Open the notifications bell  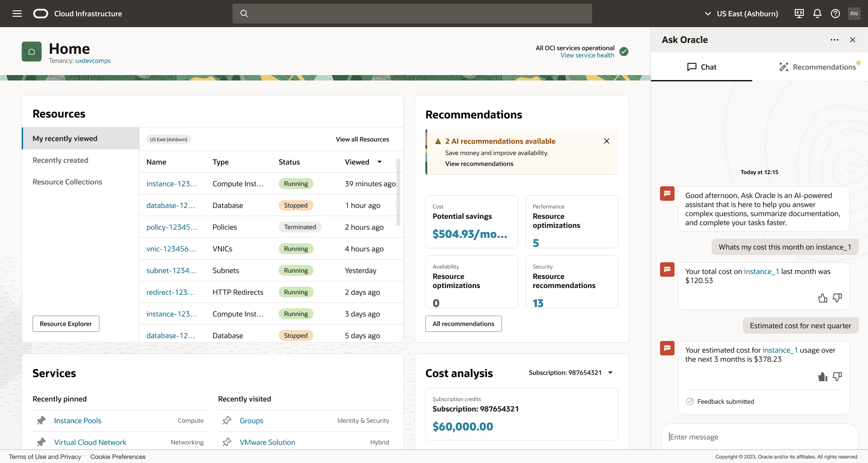(x=817, y=14)
